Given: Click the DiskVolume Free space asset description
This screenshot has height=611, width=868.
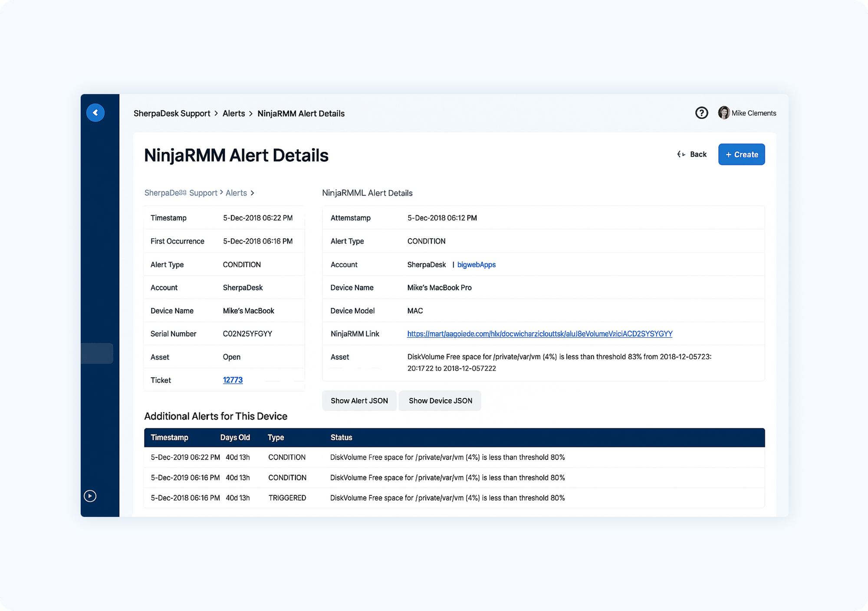Looking at the screenshot, I should [x=559, y=362].
